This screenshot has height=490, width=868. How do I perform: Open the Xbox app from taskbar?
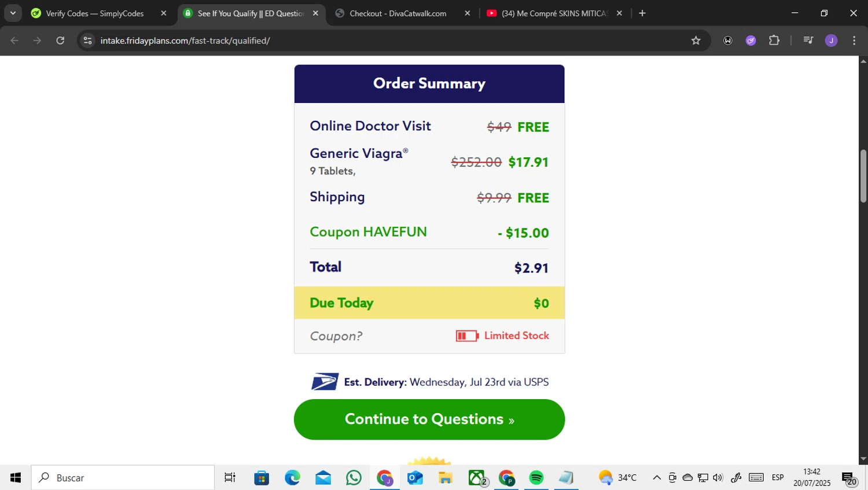tap(477, 477)
